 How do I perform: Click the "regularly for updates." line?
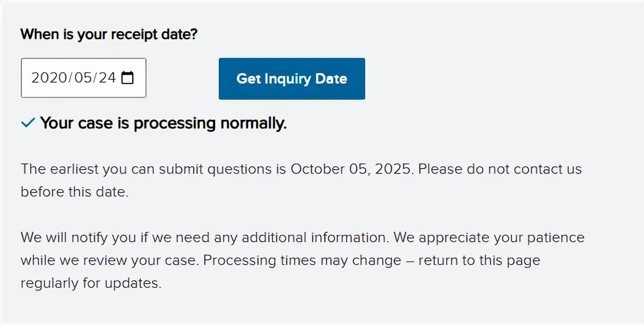[x=91, y=283]
